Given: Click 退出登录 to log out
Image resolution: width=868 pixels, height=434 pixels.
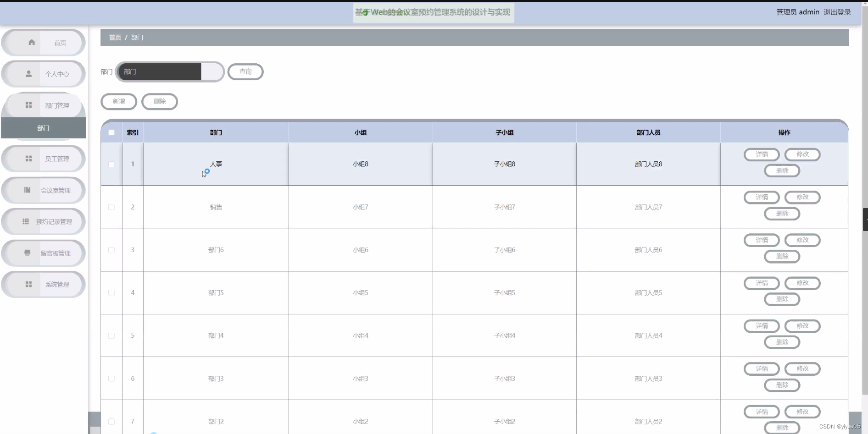Looking at the screenshot, I should 837,12.
